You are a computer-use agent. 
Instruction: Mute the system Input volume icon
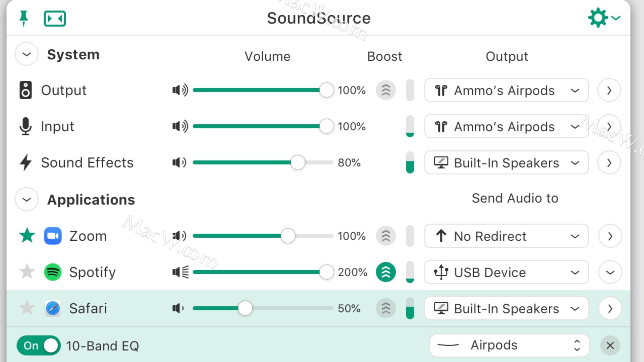[x=180, y=126]
